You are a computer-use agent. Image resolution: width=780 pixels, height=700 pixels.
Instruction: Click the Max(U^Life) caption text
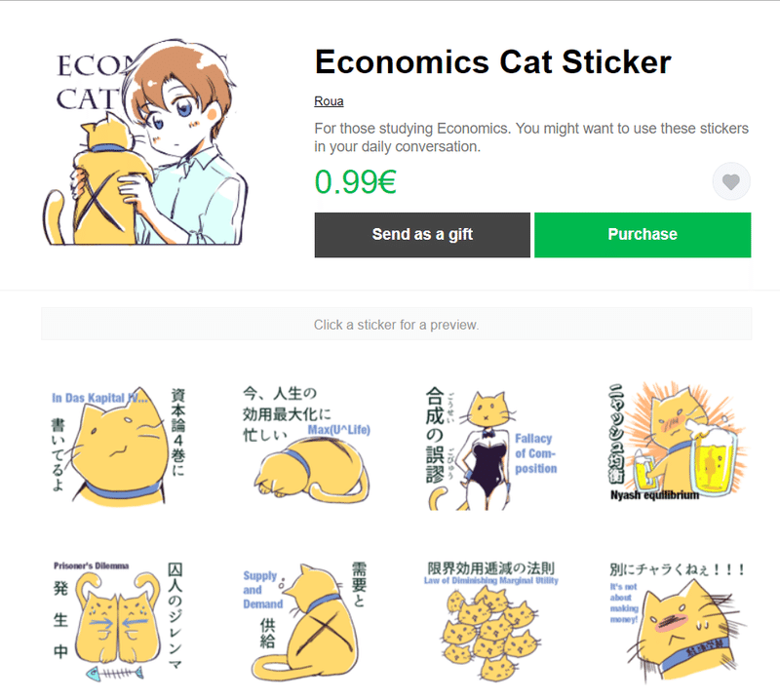pyautogui.click(x=338, y=430)
